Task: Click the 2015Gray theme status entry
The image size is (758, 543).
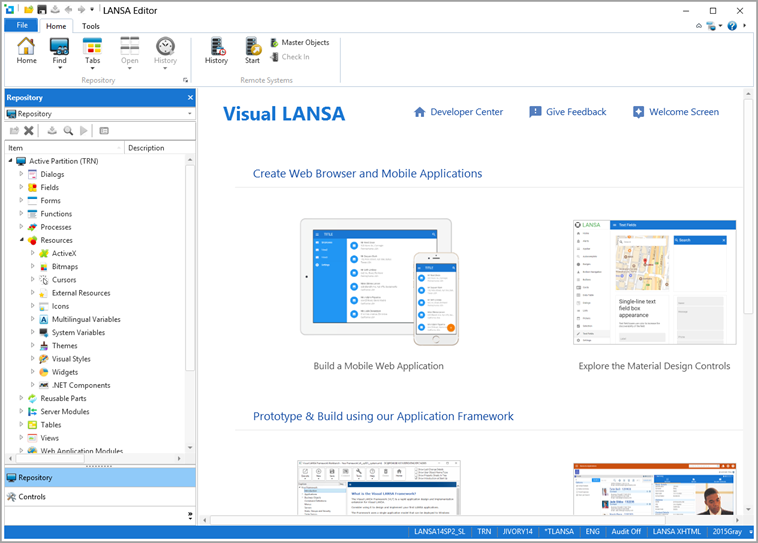Action: point(727,531)
